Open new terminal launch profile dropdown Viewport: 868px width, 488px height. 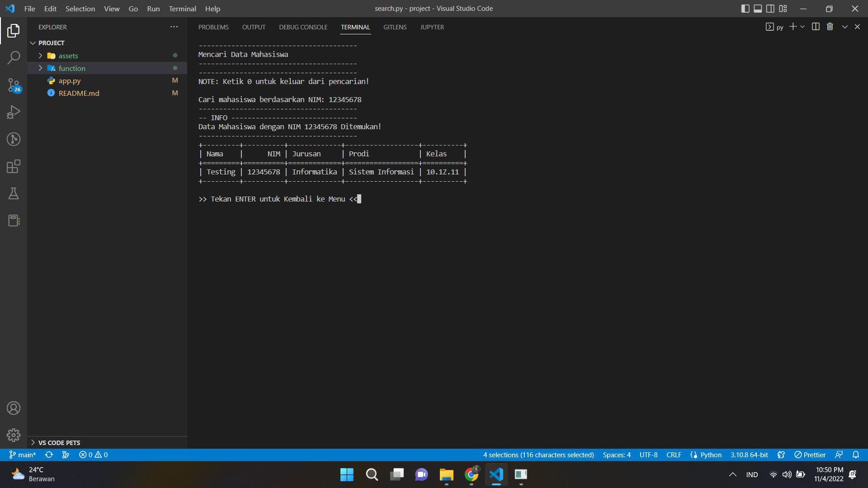(x=802, y=27)
